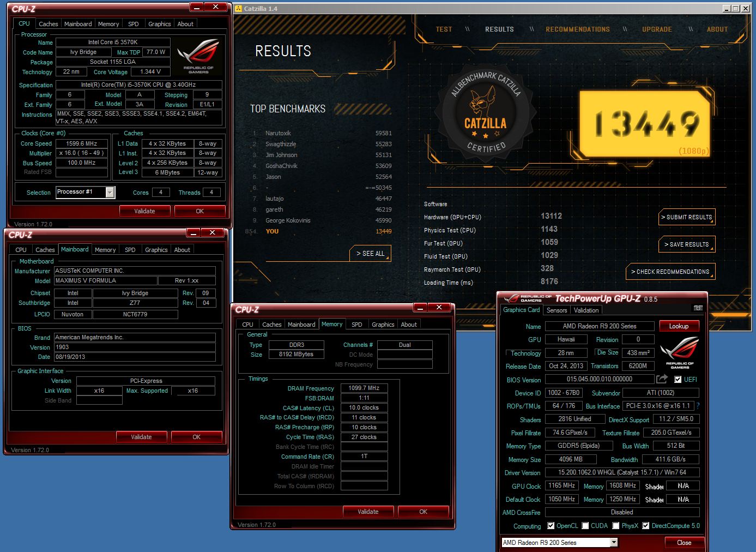Viewport: 756px width, 552px height.
Task: Open Graphics tab in CPU-Z Mainboard window
Action: pos(156,250)
